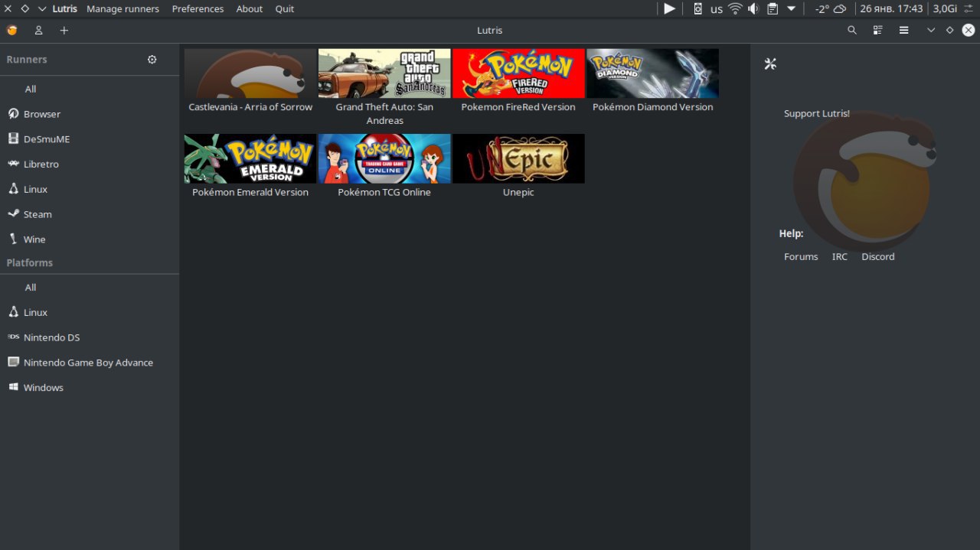
Task: Open Preferences menu item
Action: coord(198,9)
